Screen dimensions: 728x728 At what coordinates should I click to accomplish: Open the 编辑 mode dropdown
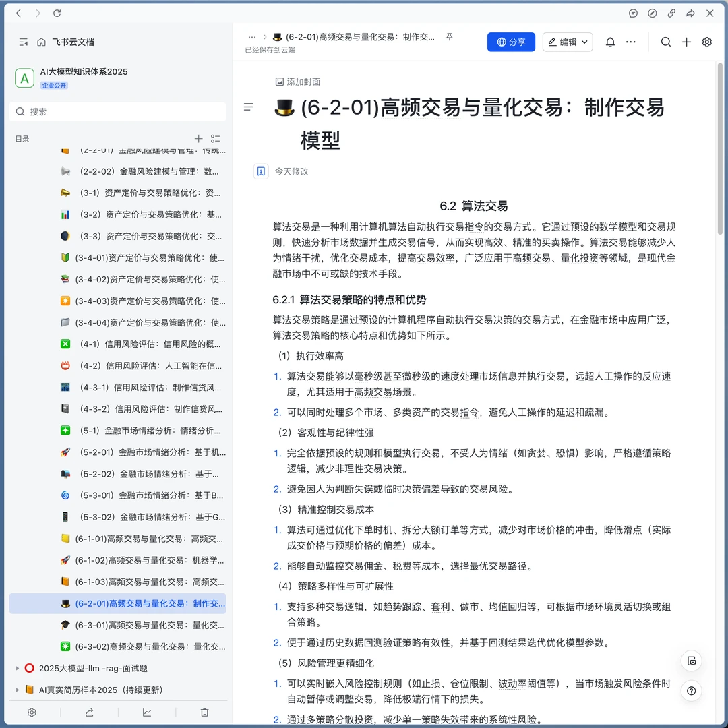[568, 42]
